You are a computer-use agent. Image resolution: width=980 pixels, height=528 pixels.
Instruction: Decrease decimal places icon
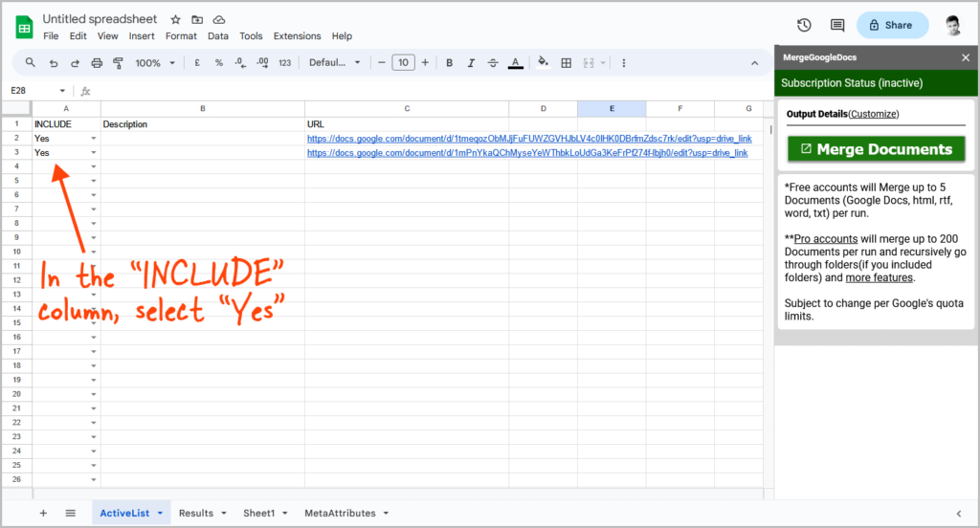click(x=240, y=63)
